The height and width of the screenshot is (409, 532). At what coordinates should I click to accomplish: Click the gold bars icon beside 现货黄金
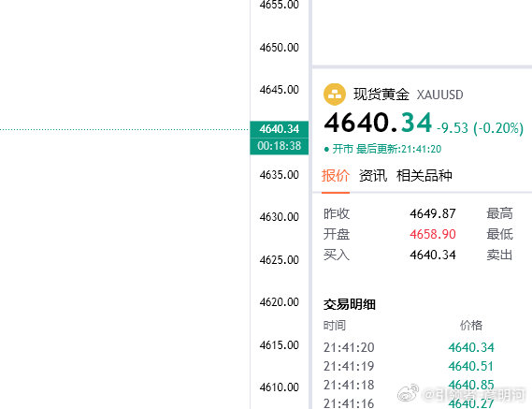(x=335, y=95)
